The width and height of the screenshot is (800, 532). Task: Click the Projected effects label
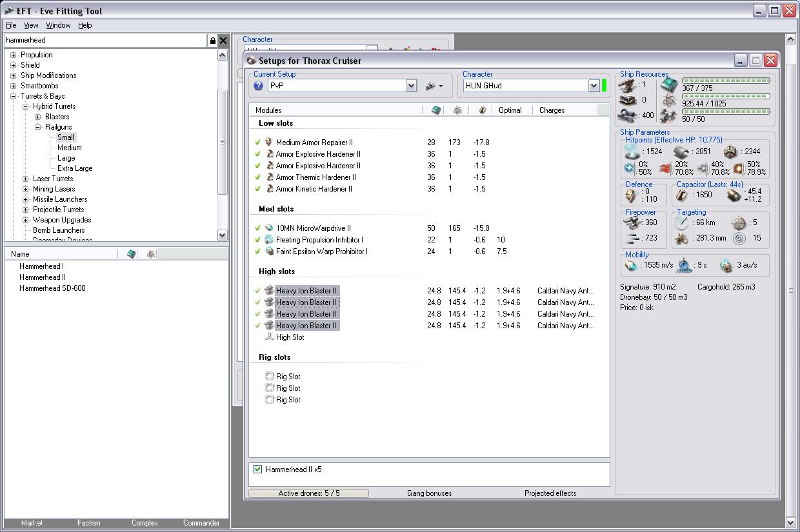point(550,493)
